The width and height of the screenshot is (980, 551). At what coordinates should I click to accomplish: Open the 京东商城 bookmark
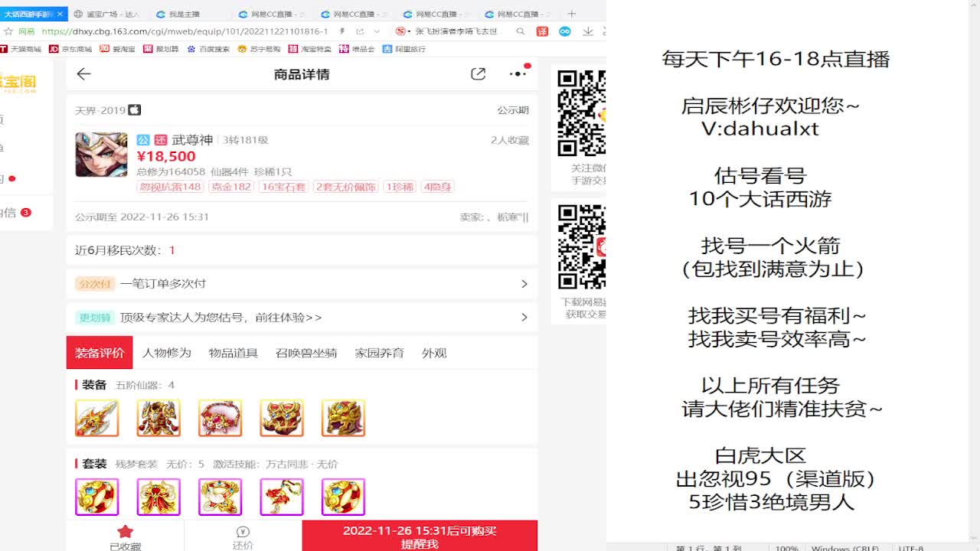70,49
